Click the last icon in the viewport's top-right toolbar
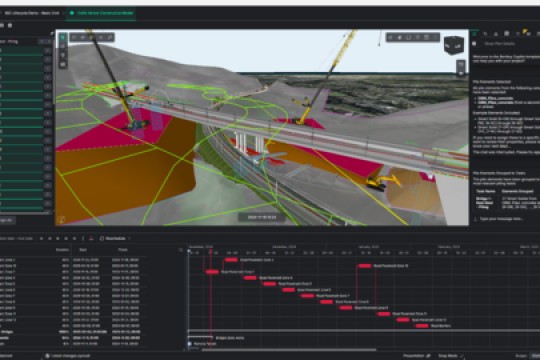Image resolution: width=540 pixels, height=360 pixels. pyautogui.click(x=435, y=37)
